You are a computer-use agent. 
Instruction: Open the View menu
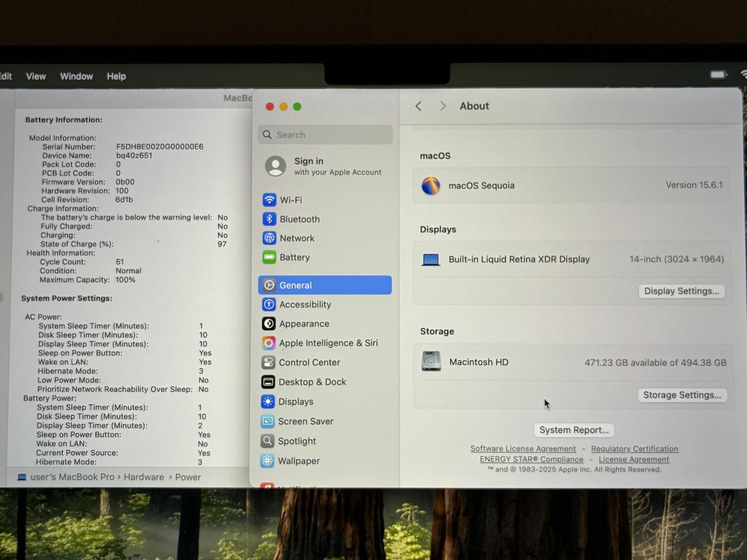click(36, 76)
